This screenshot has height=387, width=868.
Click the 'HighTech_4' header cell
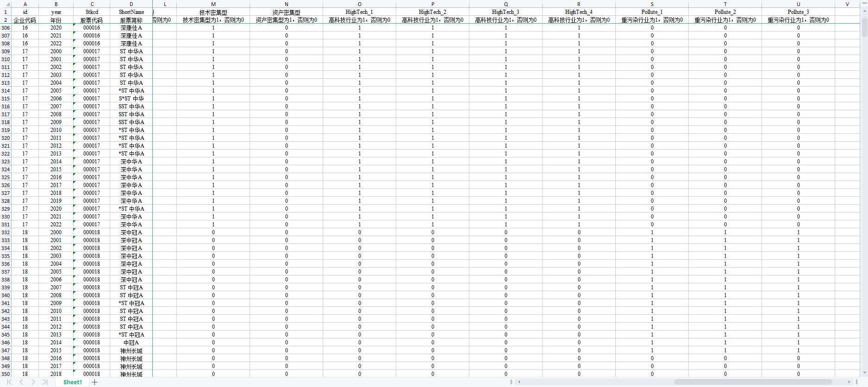pyautogui.click(x=579, y=12)
